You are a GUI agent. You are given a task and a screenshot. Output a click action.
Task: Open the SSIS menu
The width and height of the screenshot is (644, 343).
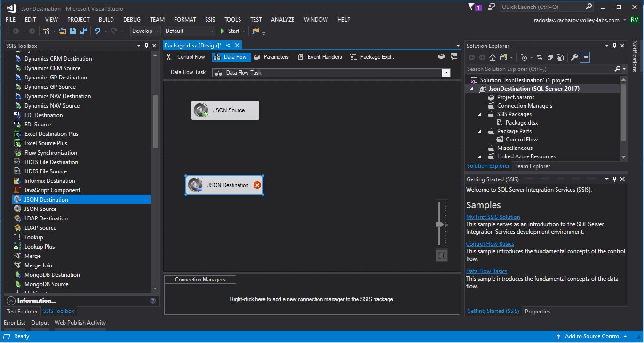click(x=210, y=20)
